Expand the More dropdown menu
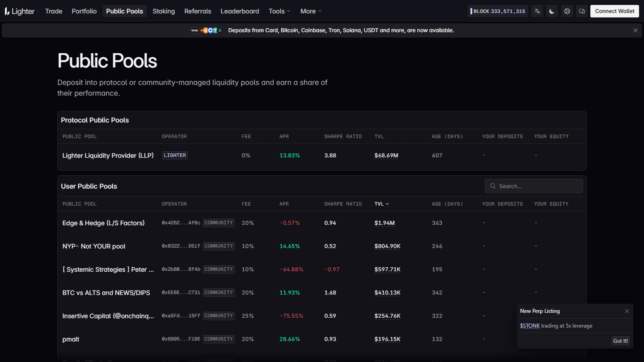644x362 pixels. tap(311, 11)
